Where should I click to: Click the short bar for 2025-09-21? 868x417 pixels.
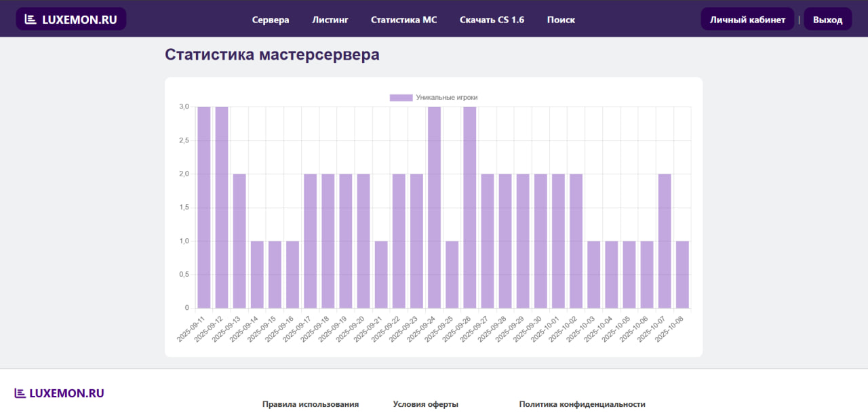pos(381,275)
